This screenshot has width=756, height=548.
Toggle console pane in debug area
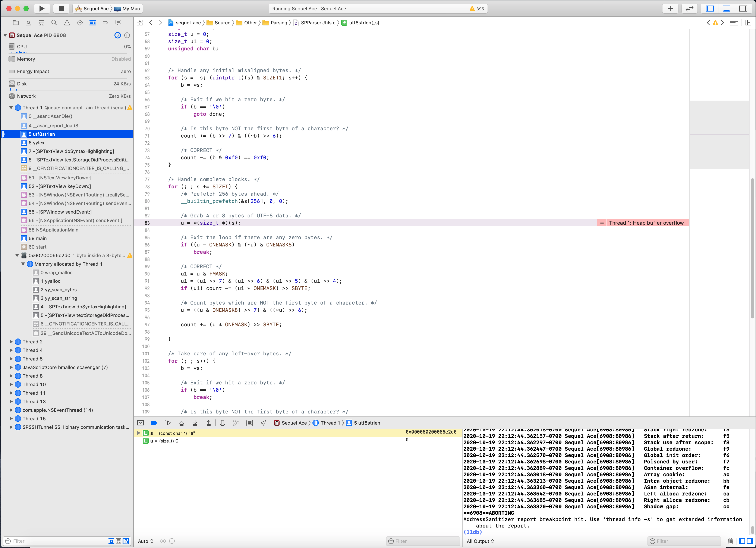tap(750, 541)
